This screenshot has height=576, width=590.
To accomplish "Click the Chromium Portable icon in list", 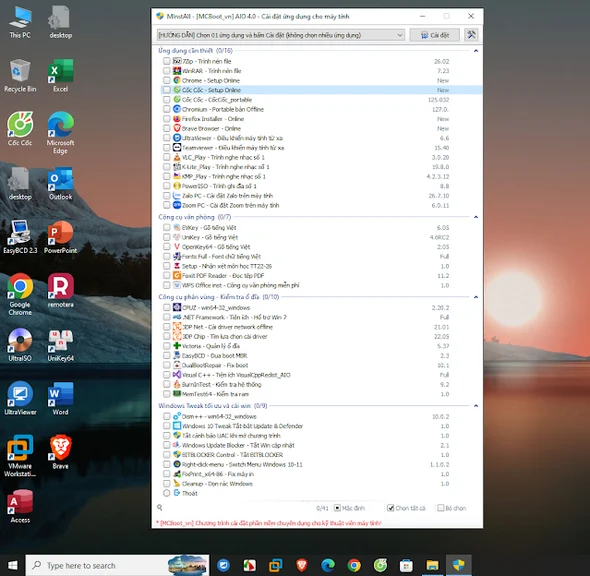I will click(177, 109).
